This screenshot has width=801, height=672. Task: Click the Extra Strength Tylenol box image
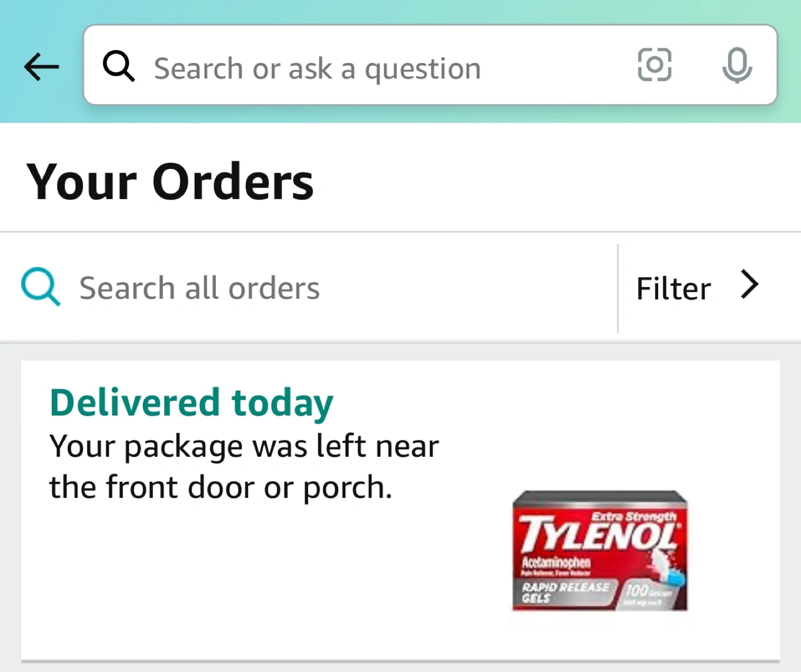pyautogui.click(x=600, y=551)
